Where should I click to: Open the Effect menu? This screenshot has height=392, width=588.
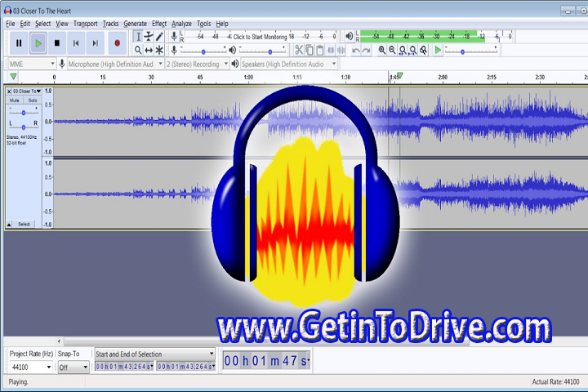[x=159, y=24]
